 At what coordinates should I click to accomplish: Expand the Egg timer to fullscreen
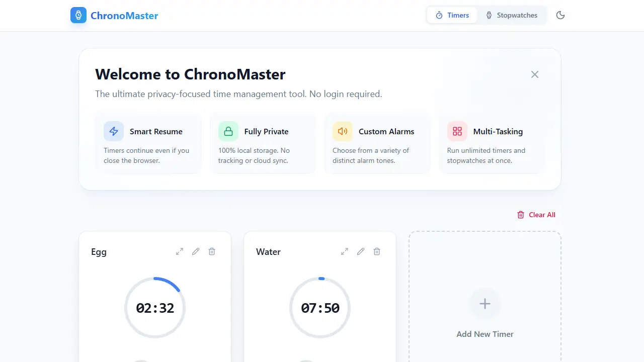(x=180, y=251)
